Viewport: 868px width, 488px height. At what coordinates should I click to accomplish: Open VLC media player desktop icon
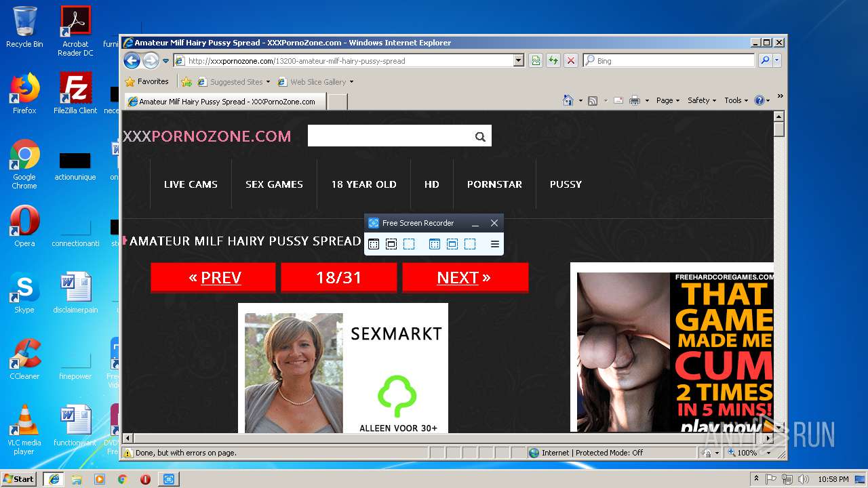(x=24, y=430)
